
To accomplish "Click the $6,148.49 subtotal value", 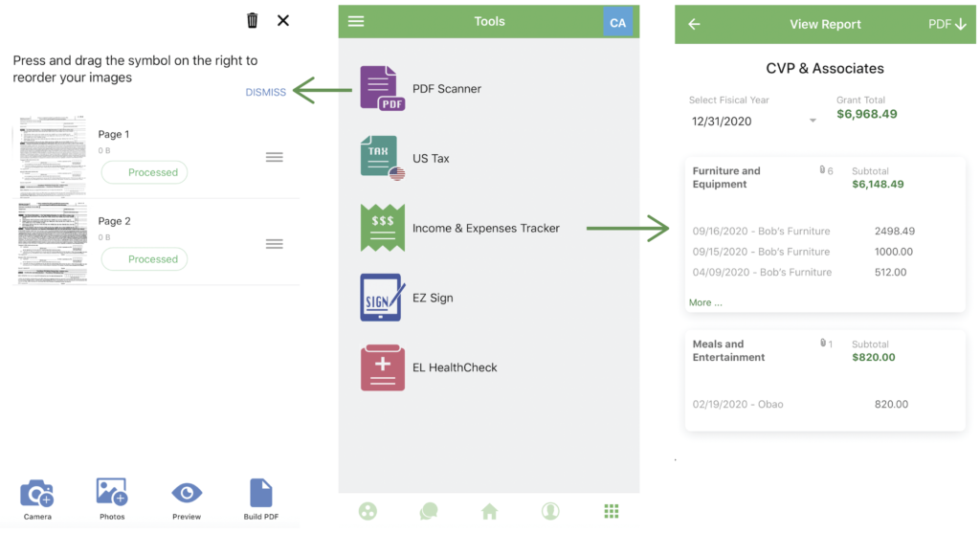I will pyautogui.click(x=879, y=185).
